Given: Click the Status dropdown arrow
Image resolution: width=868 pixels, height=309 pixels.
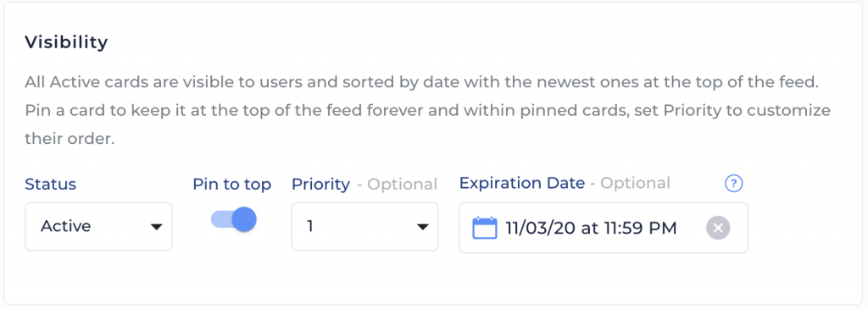Looking at the screenshot, I should [x=157, y=227].
